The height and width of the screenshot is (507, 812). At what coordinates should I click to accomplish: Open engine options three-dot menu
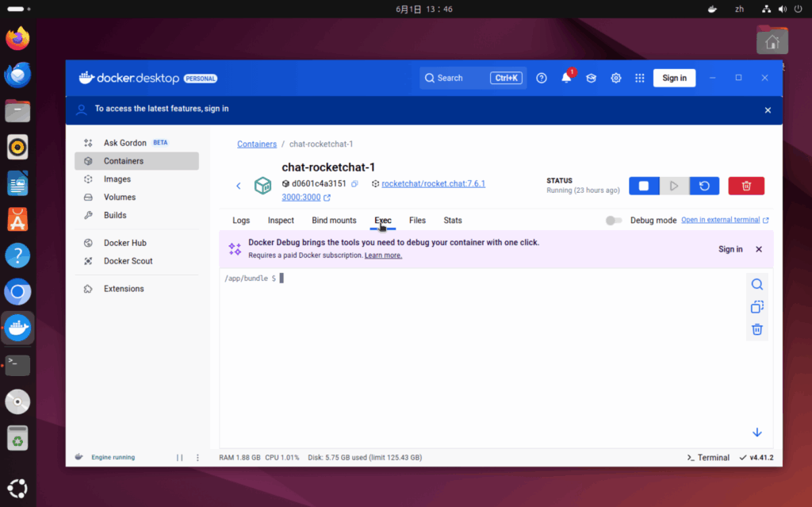click(x=197, y=457)
